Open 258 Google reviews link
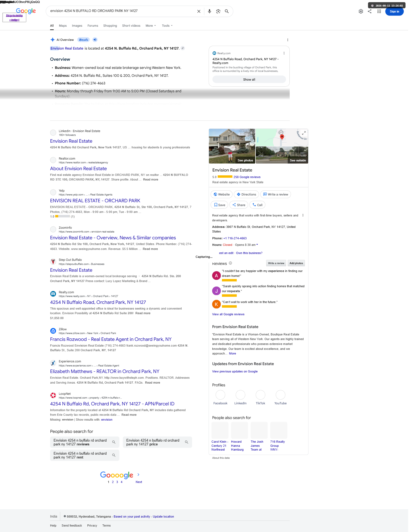This screenshot has height=532, width=413. point(247,177)
